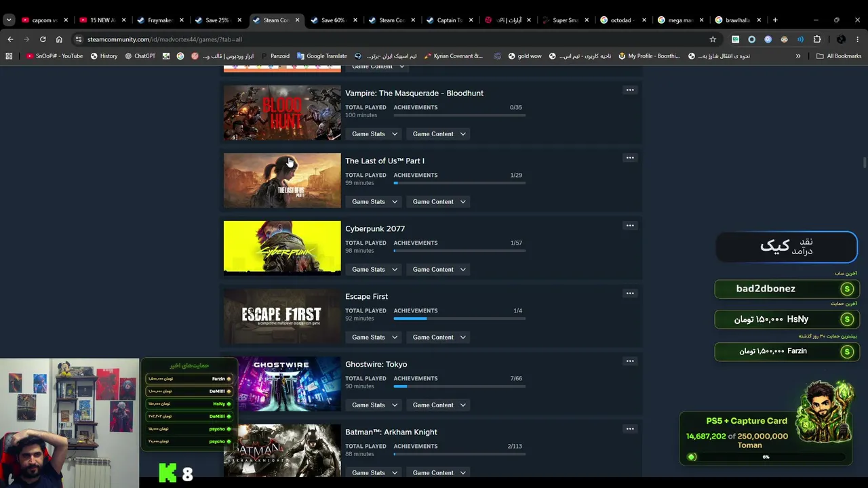This screenshot has height=488, width=868.
Task: View site information icon in address bar
Action: tap(79, 39)
